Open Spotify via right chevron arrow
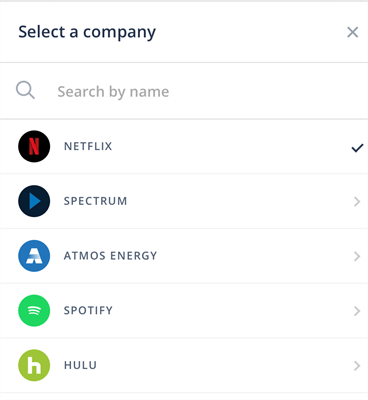The width and height of the screenshot is (368, 400). coord(357,311)
